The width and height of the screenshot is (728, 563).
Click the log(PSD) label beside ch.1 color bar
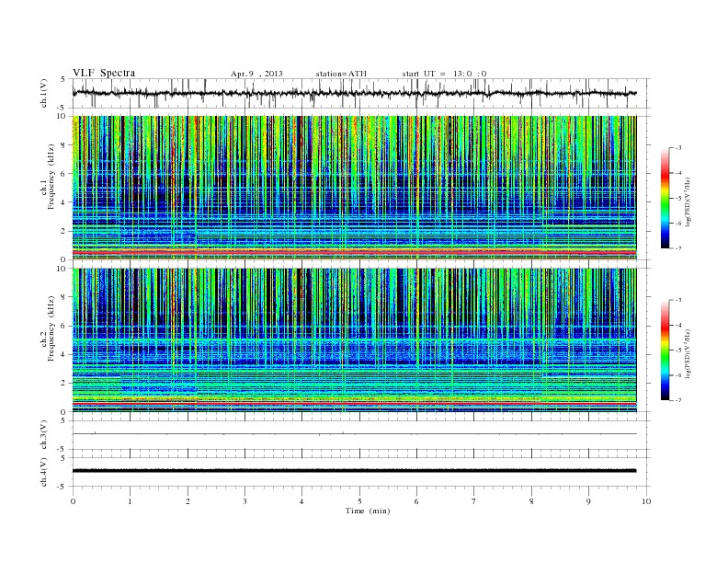click(688, 201)
